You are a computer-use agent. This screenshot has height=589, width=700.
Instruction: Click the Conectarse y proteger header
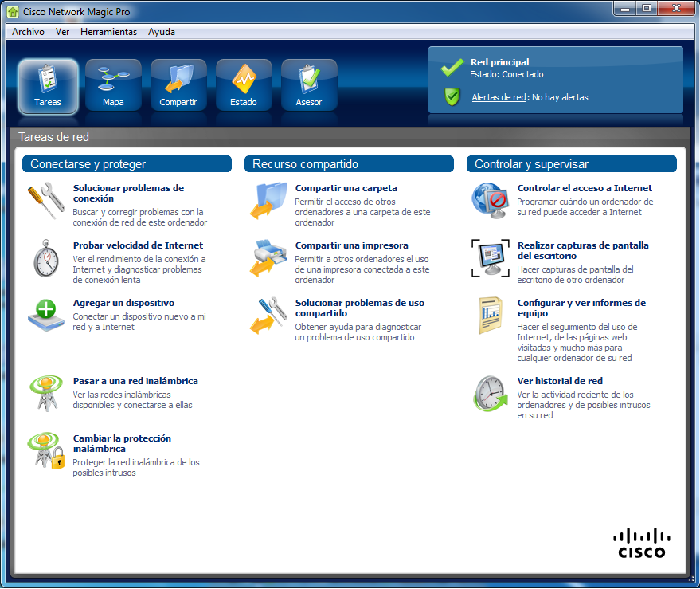(x=127, y=164)
